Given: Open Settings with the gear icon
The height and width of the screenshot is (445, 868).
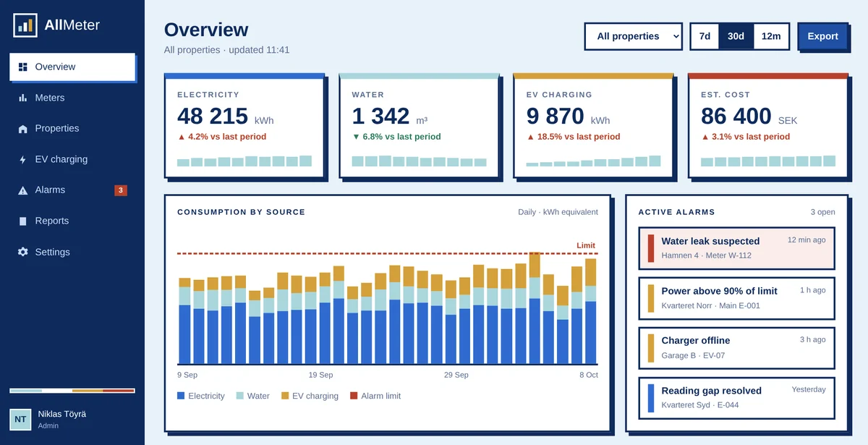Looking at the screenshot, I should [22, 252].
